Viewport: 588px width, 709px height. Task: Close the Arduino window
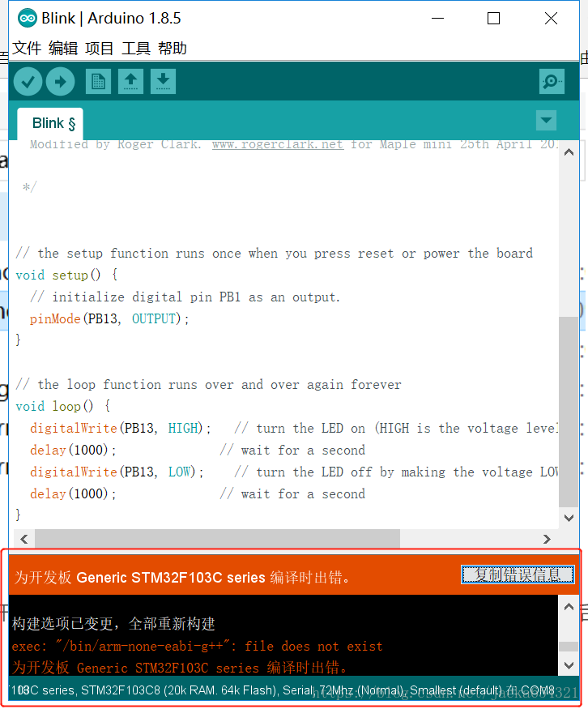(551, 19)
